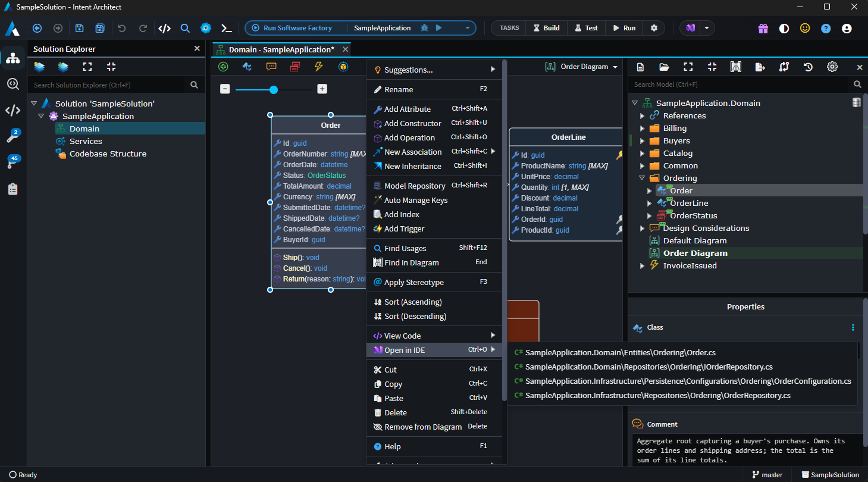
Task: Click the open folder icon in model panel toolbar
Action: (x=664, y=67)
